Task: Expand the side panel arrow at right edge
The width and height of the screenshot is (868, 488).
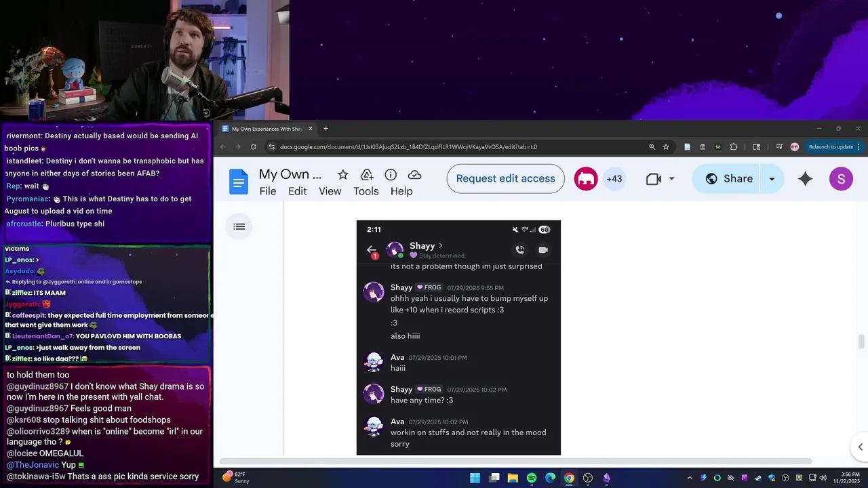Action: pyautogui.click(x=860, y=447)
